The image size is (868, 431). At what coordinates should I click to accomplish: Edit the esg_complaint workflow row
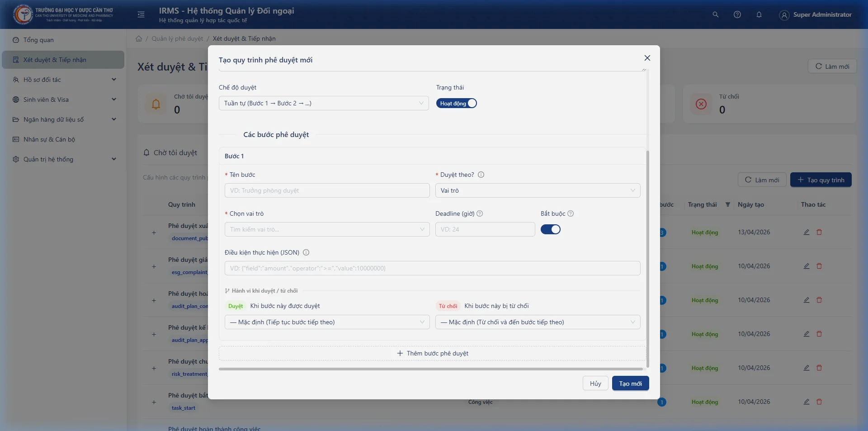[807, 266]
